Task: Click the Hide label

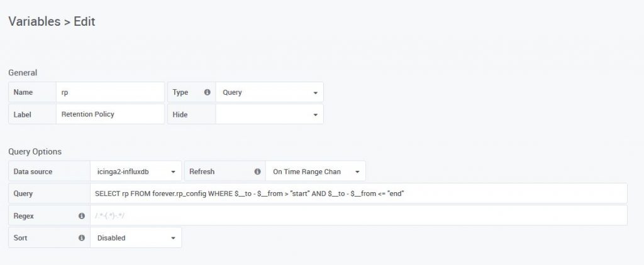Action: coord(180,114)
